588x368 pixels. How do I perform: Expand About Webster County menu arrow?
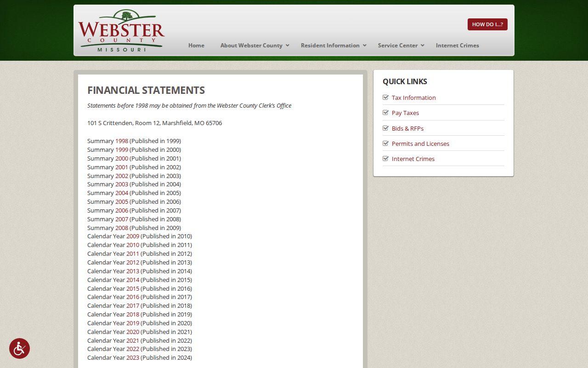[288, 45]
